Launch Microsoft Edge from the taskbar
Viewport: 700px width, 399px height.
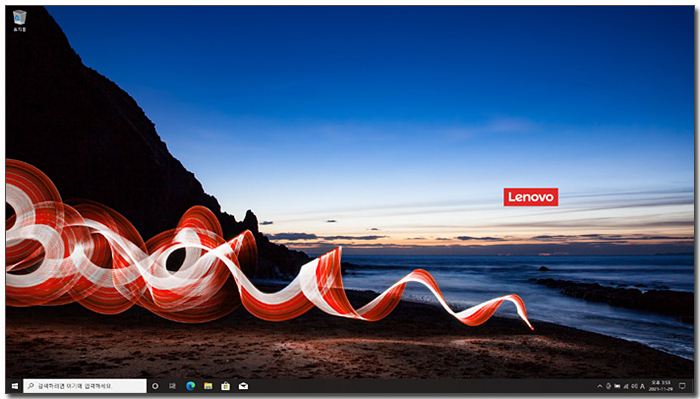pyautogui.click(x=191, y=386)
